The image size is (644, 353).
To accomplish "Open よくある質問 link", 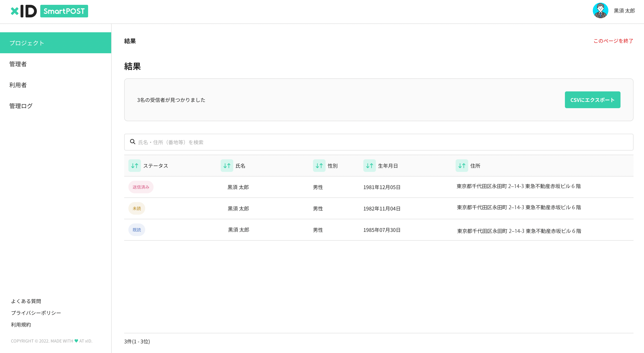I will [26, 301].
